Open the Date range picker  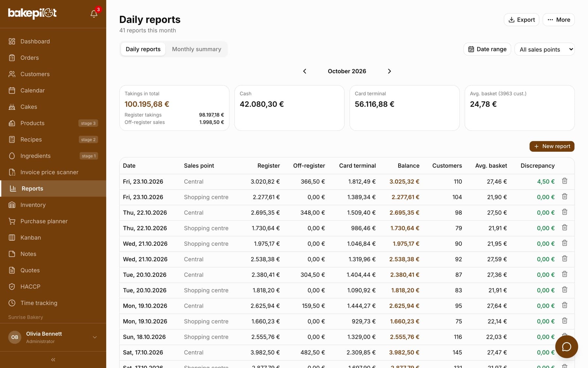point(487,49)
